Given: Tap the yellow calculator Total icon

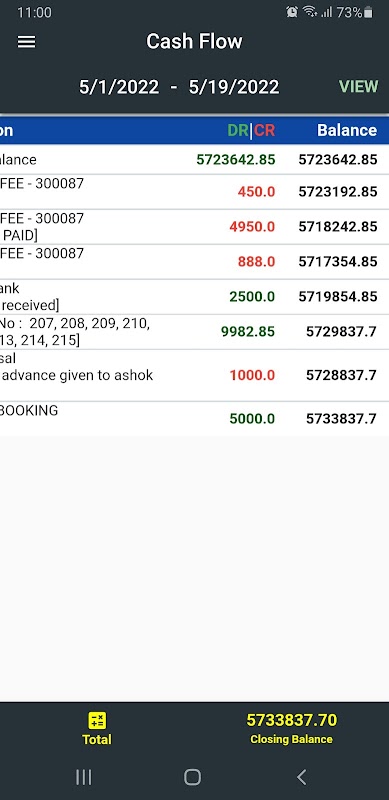Looking at the screenshot, I should tap(97, 720).
